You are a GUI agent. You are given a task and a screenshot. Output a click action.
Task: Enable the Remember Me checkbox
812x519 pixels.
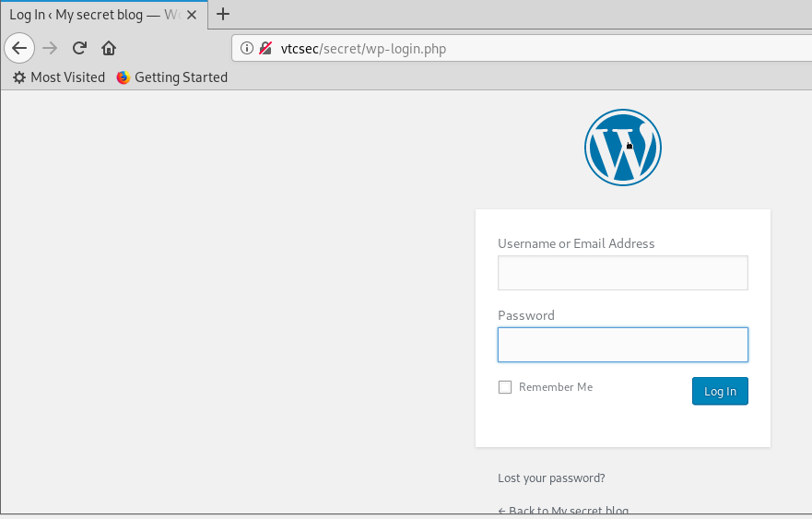point(505,387)
